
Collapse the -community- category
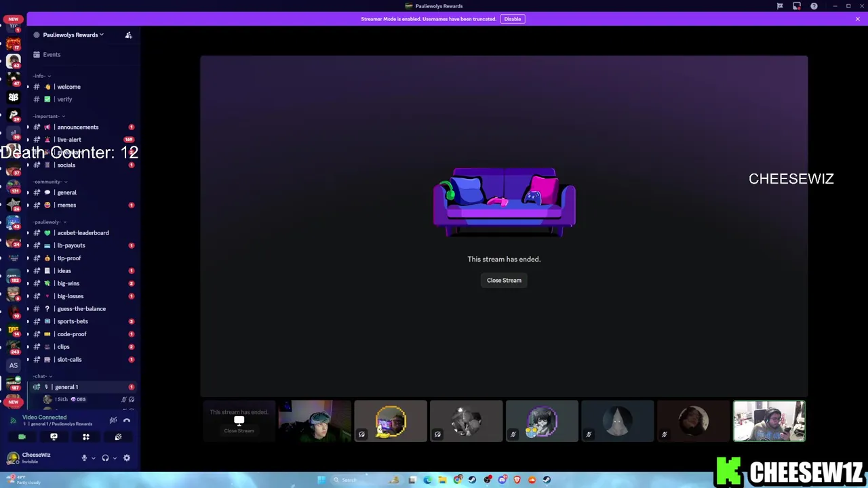point(50,182)
